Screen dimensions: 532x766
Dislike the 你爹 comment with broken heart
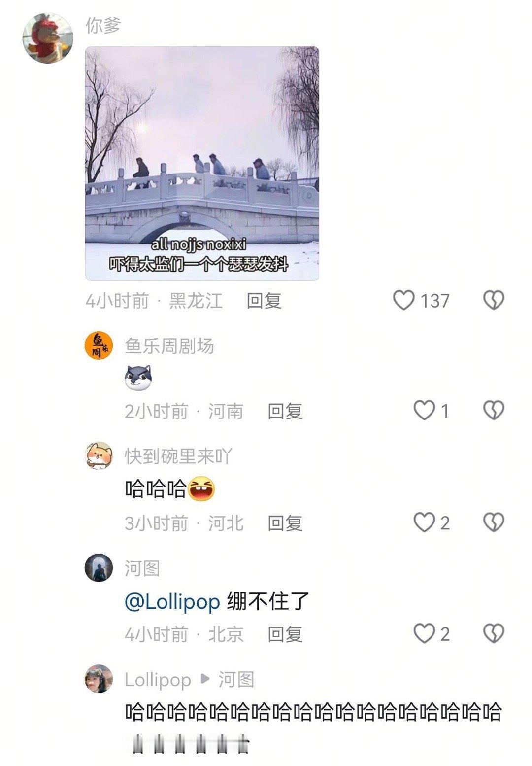(x=494, y=300)
